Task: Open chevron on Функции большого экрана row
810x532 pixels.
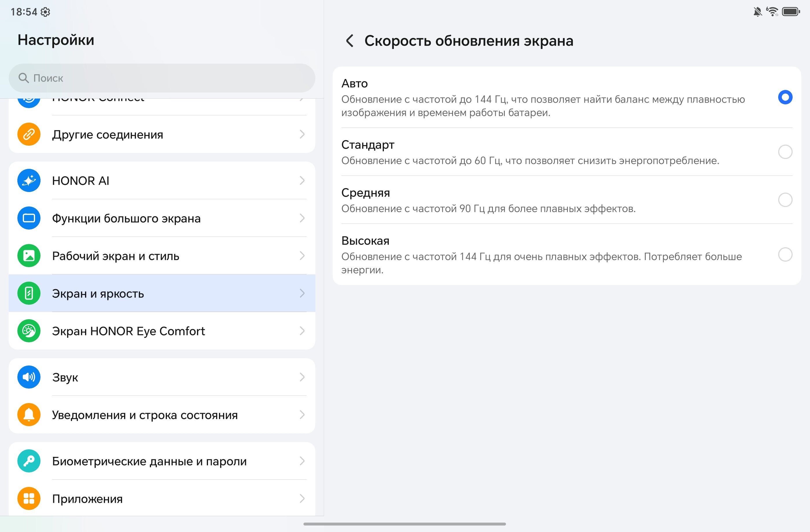Action: pos(302,218)
